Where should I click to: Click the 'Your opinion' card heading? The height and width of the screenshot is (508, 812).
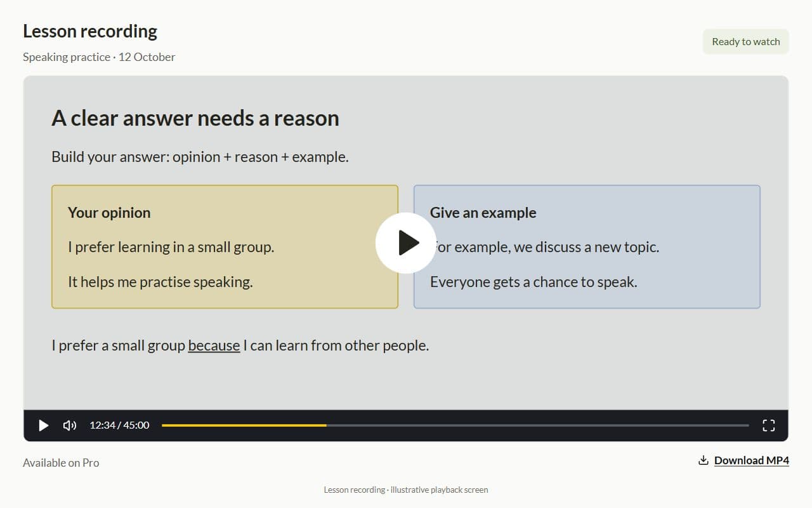109,213
